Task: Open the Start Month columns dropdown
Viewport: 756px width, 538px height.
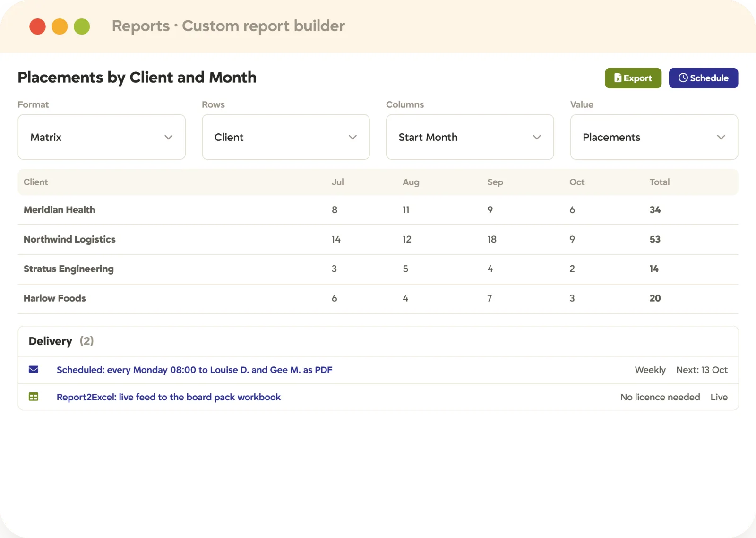Action: (470, 137)
